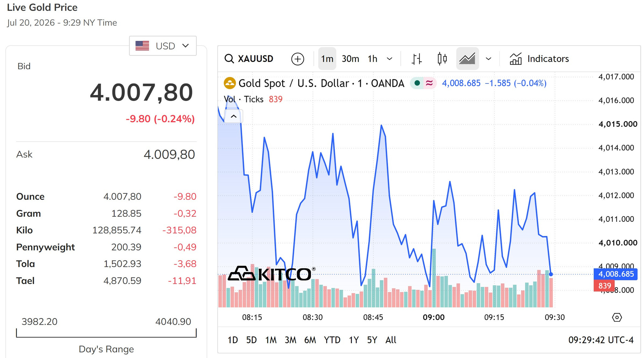644x358 pixels.
Task: Open the Indicators panel
Action: (x=539, y=59)
